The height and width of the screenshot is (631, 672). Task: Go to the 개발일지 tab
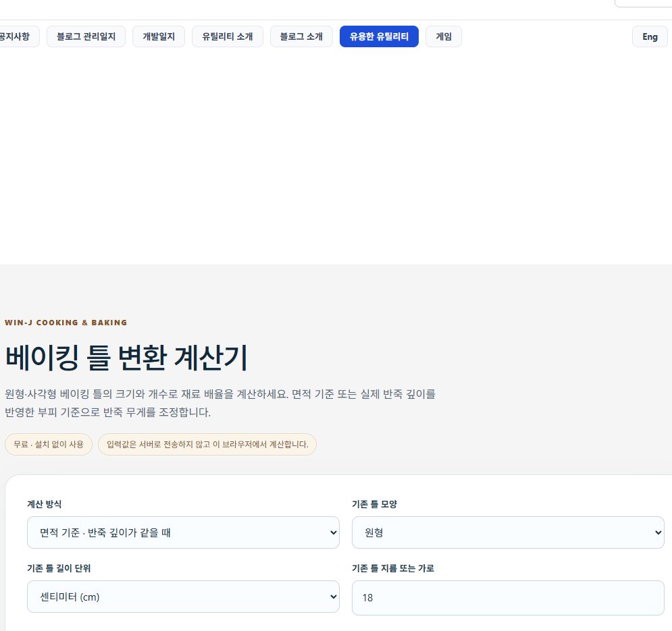coord(159,36)
